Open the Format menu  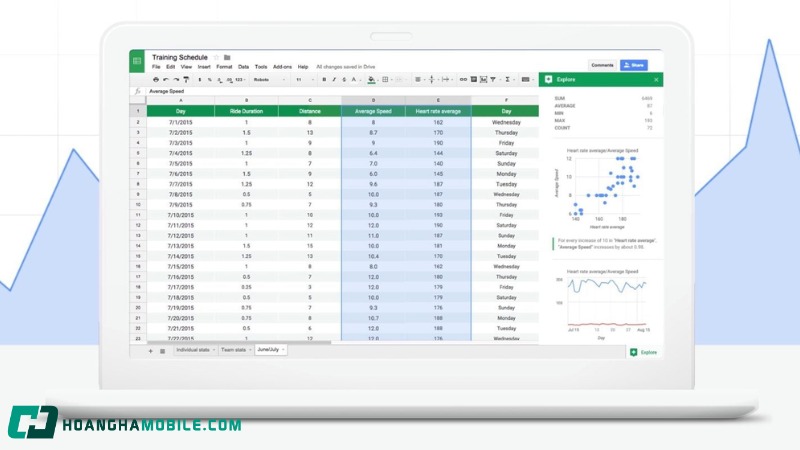224,67
